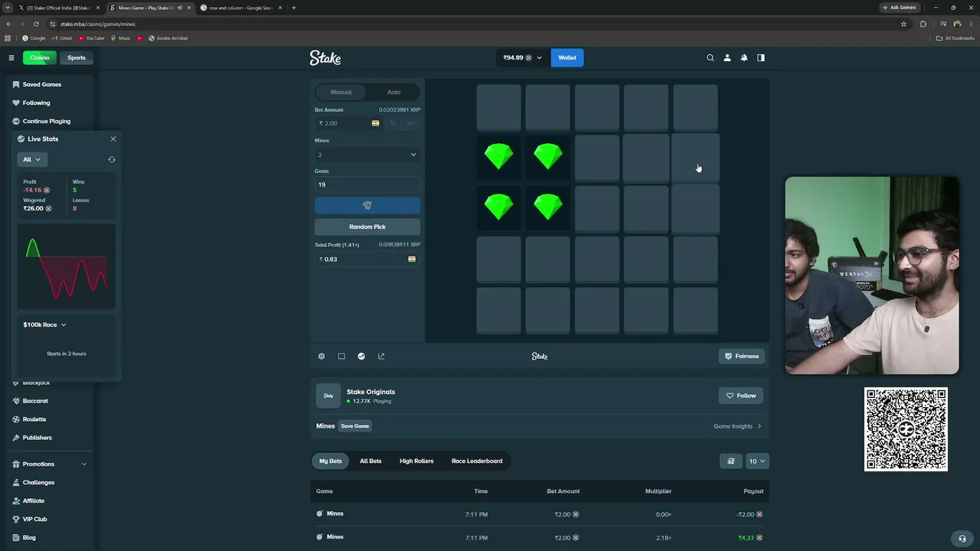Follow Stake Originals
Image resolution: width=980 pixels, height=551 pixels.
(x=740, y=396)
